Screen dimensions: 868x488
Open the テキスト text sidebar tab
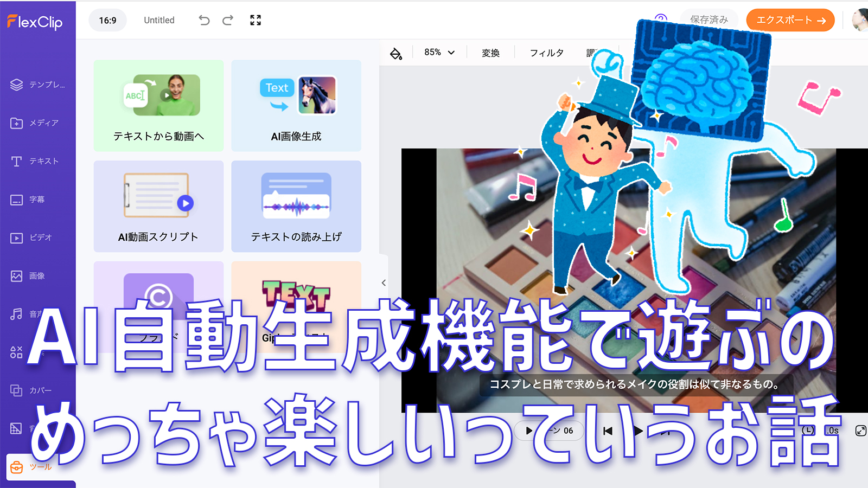pyautogui.click(x=35, y=161)
